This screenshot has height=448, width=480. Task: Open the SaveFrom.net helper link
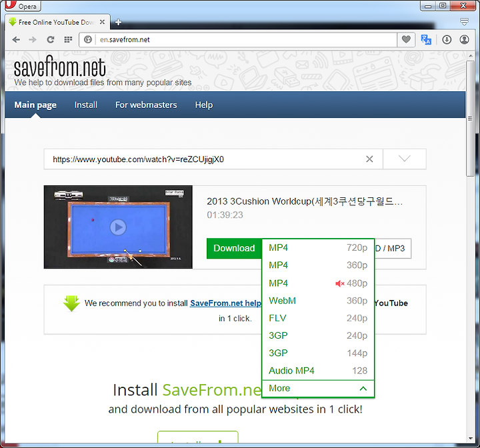coord(225,303)
